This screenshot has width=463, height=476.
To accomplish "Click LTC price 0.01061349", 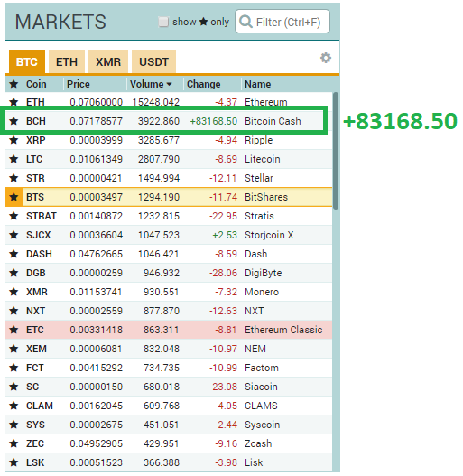I will click(97, 159).
